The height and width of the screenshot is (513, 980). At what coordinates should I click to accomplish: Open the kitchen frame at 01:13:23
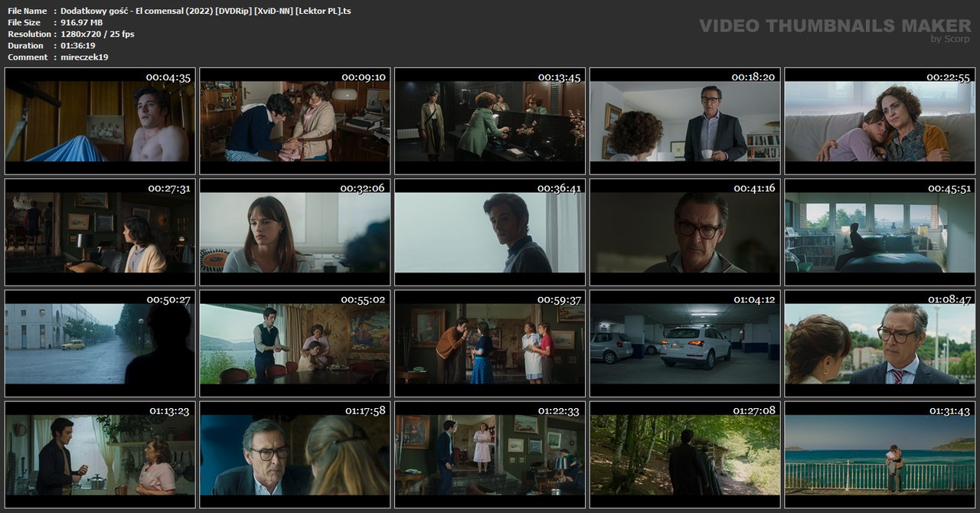[100, 455]
